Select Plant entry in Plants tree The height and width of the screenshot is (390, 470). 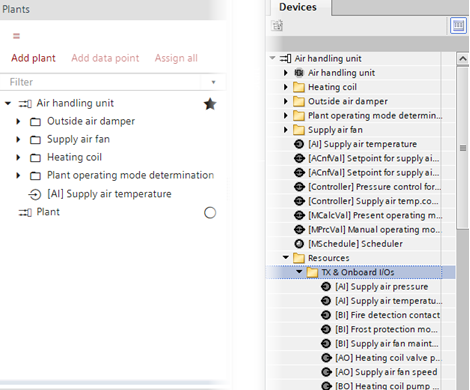click(48, 212)
